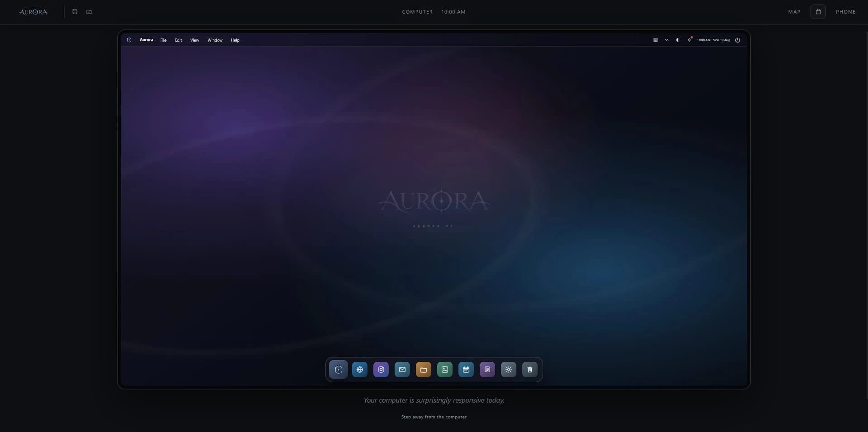The width and height of the screenshot is (868, 432).
Task: Click the save game disk icon
Action: pos(75,12)
